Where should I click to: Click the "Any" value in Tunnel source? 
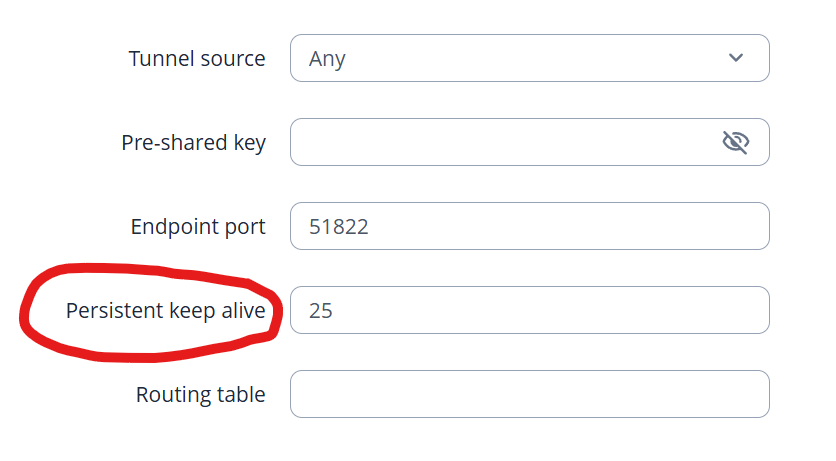(x=327, y=59)
